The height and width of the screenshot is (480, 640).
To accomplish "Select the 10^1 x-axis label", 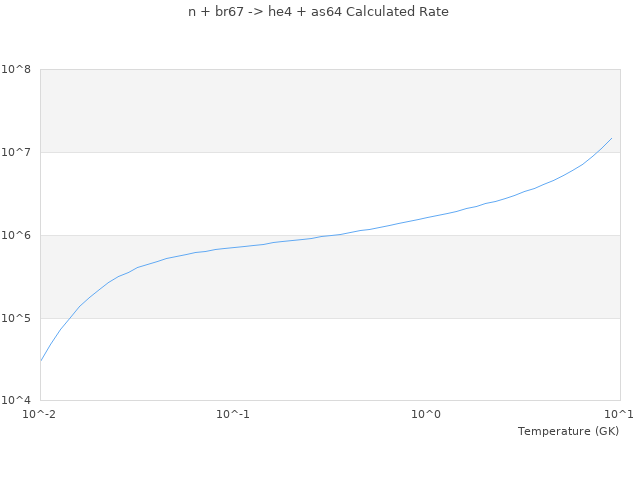I will click(x=619, y=414).
